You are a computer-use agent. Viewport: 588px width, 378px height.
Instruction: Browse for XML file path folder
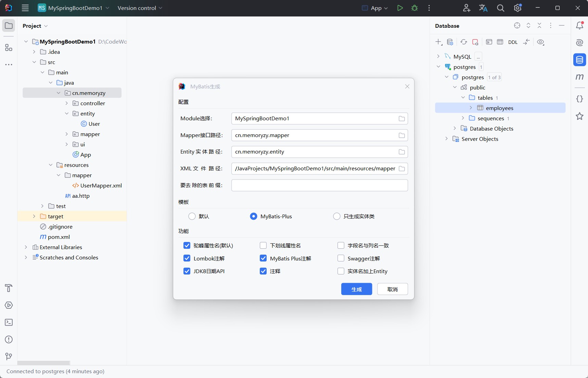[x=402, y=169]
